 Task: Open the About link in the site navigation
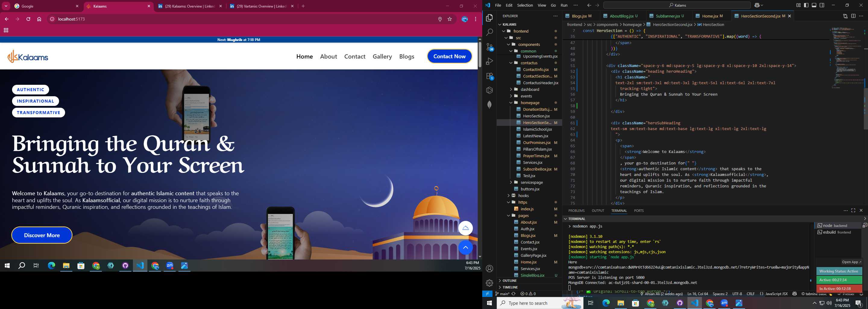(329, 56)
